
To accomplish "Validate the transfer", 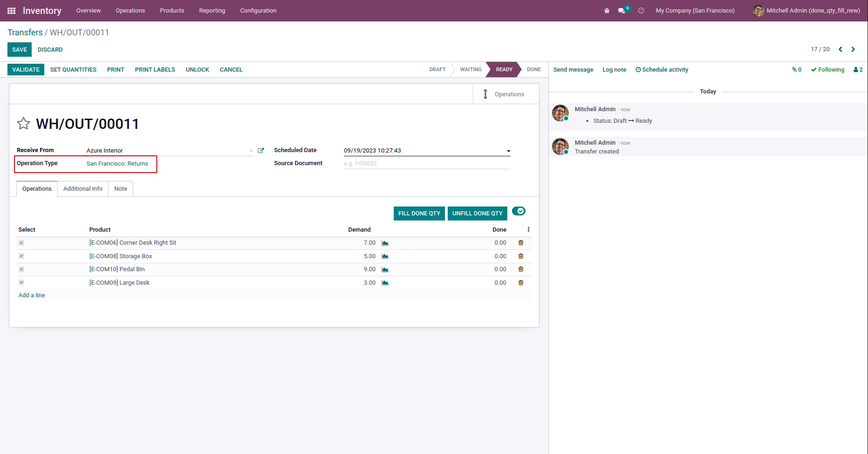I will pyautogui.click(x=26, y=70).
